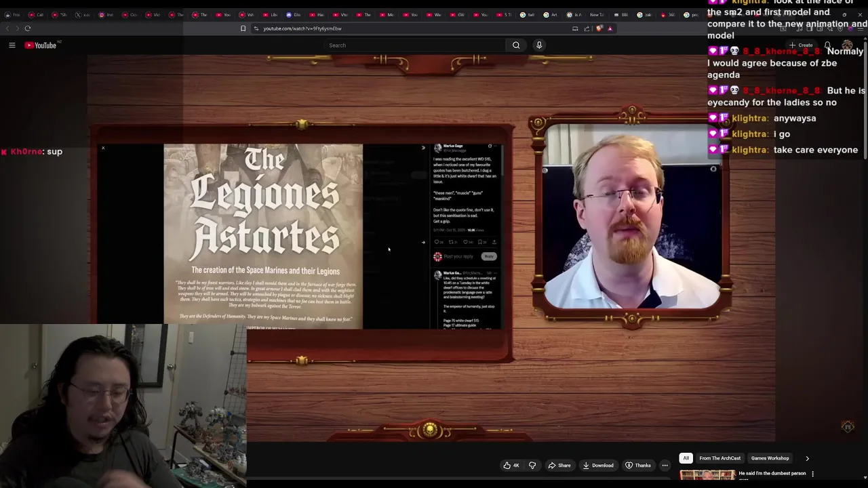Click the Brave Rewards triangle icon
The width and height of the screenshot is (868, 488).
tap(610, 28)
